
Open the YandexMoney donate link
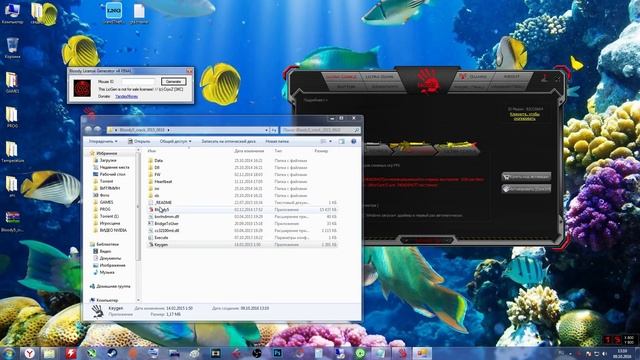[127, 97]
